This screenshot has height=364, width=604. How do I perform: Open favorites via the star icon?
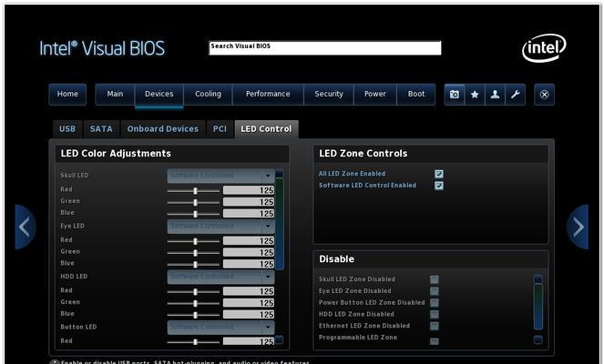[475, 95]
